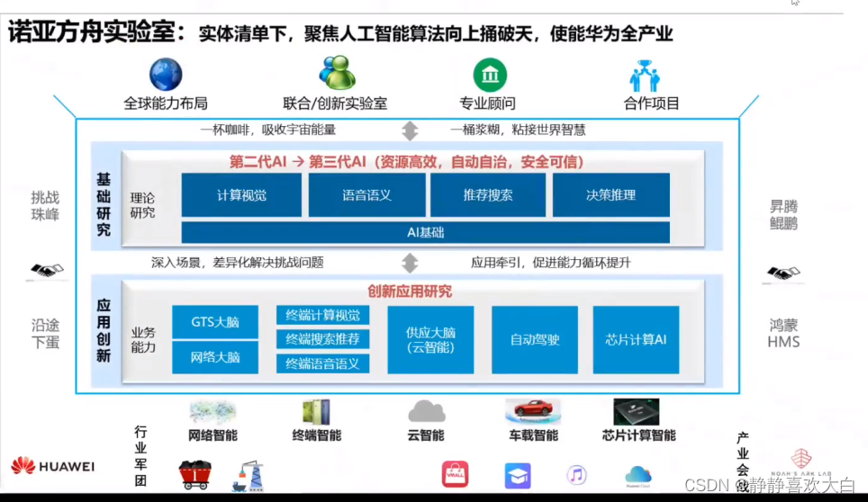Click the double arrow beside 一杯咖啡
Viewport: 868px width, 502px height.
point(410,130)
